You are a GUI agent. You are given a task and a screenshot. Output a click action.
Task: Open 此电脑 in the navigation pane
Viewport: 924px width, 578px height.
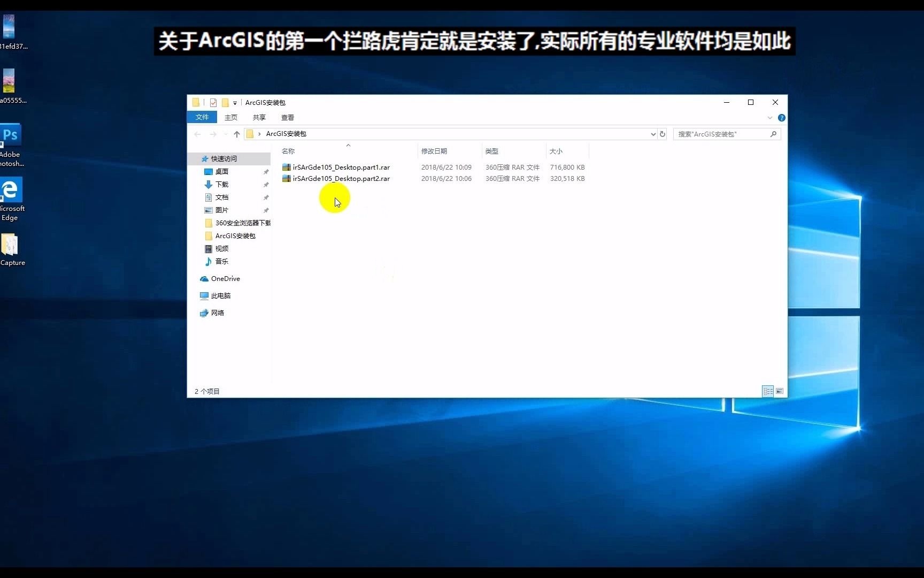click(x=221, y=296)
